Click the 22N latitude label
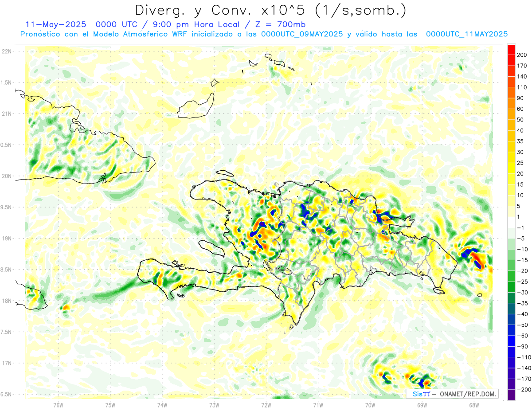This screenshot has width=532, height=411. coord(7,51)
